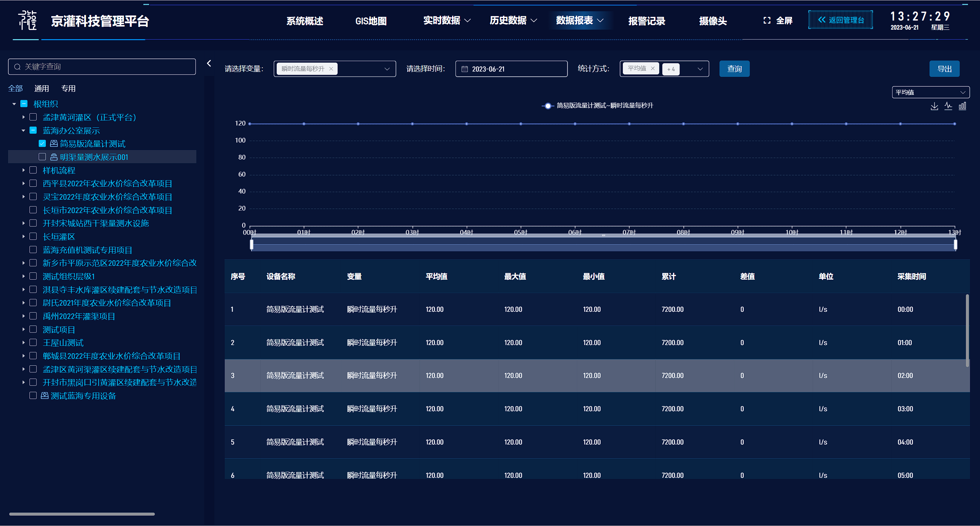Expand the 孟津黄河灌区 tree node
The width and height of the screenshot is (980, 526).
(x=23, y=117)
